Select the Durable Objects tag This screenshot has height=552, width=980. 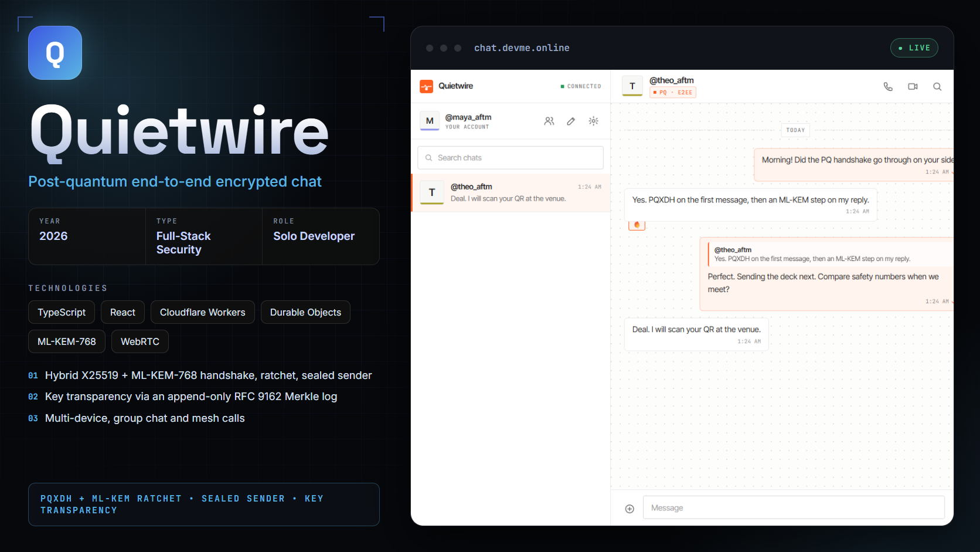click(x=305, y=312)
